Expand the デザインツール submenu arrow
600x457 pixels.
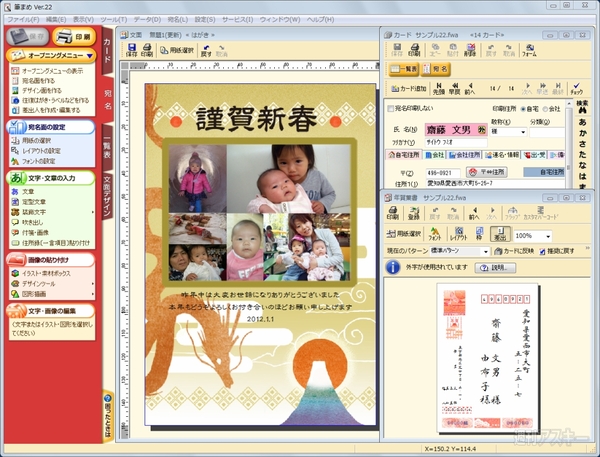[93, 284]
